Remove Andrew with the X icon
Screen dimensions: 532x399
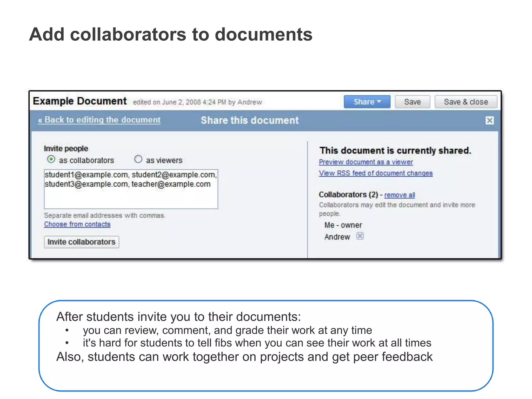point(360,236)
